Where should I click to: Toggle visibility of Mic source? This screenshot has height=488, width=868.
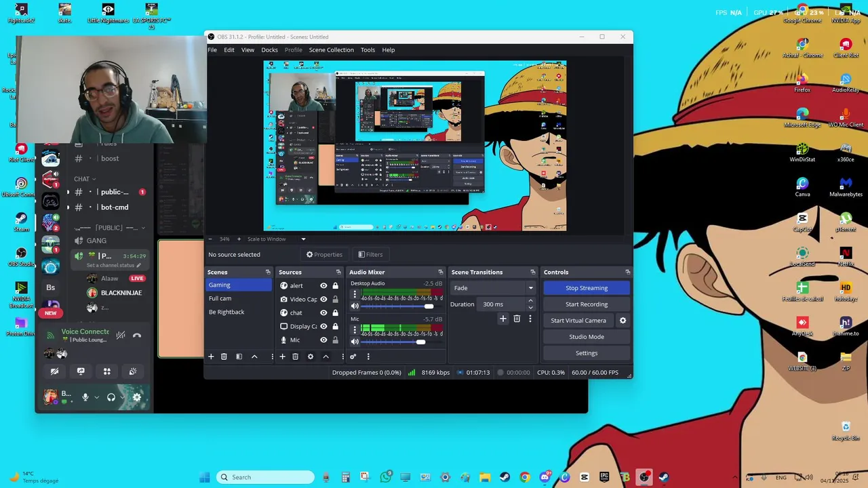323,340
